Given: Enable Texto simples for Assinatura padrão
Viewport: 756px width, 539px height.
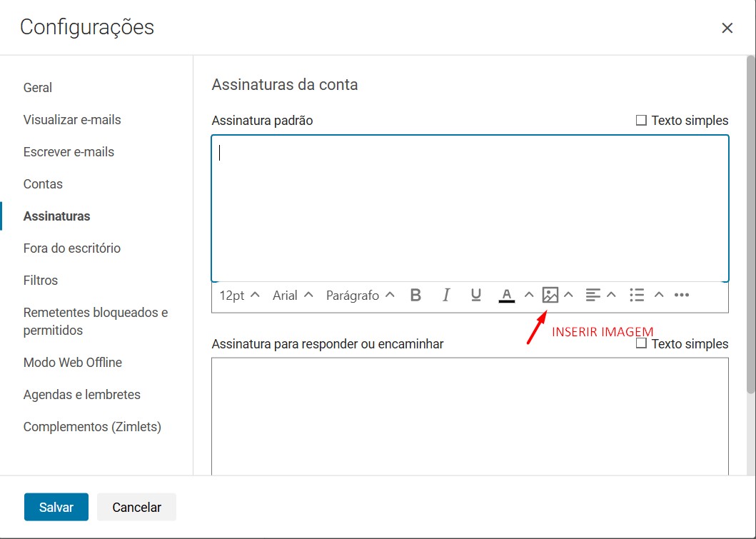Looking at the screenshot, I should tap(641, 121).
